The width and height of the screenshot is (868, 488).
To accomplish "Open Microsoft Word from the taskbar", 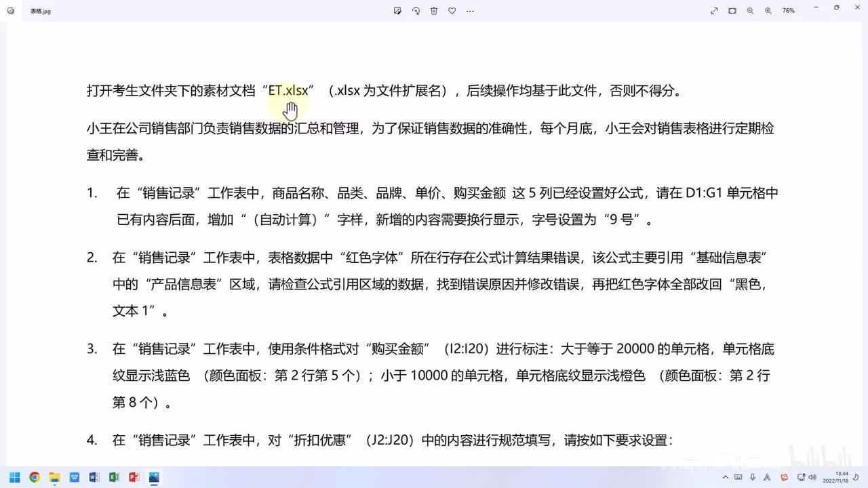I will pyautogui.click(x=94, y=477).
